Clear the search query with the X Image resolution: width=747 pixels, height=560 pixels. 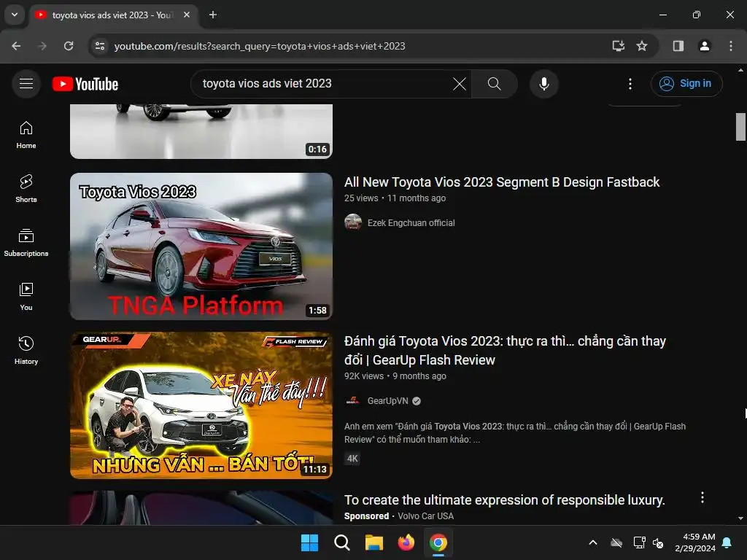pyautogui.click(x=460, y=84)
